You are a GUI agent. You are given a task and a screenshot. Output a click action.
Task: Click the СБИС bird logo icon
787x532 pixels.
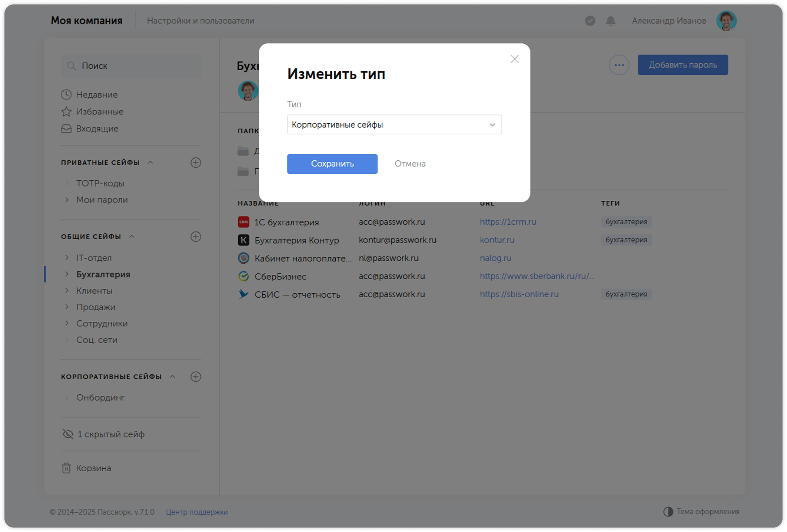click(243, 294)
